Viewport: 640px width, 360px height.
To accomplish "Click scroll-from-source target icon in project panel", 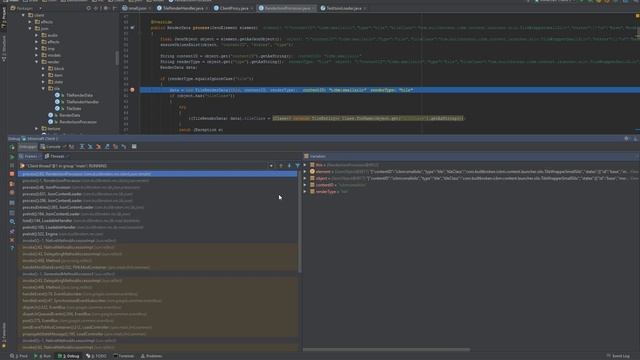I will (x=89, y=8).
